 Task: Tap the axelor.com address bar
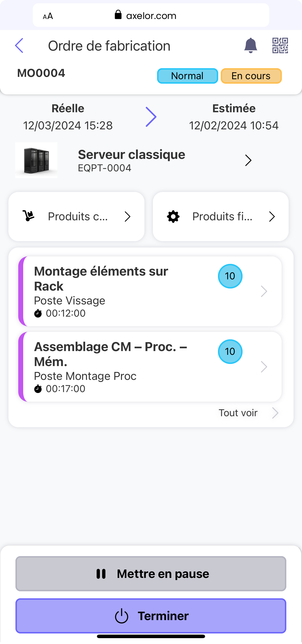point(151,15)
